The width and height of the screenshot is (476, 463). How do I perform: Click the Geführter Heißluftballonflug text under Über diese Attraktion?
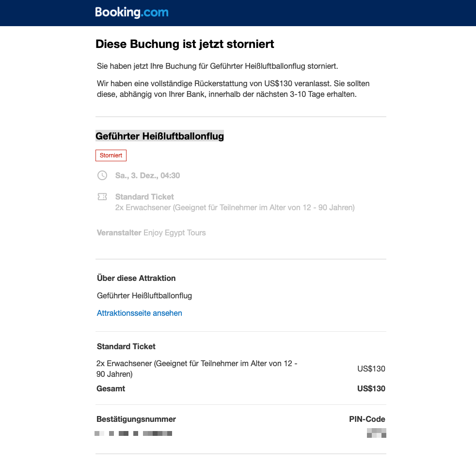point(144,295)
